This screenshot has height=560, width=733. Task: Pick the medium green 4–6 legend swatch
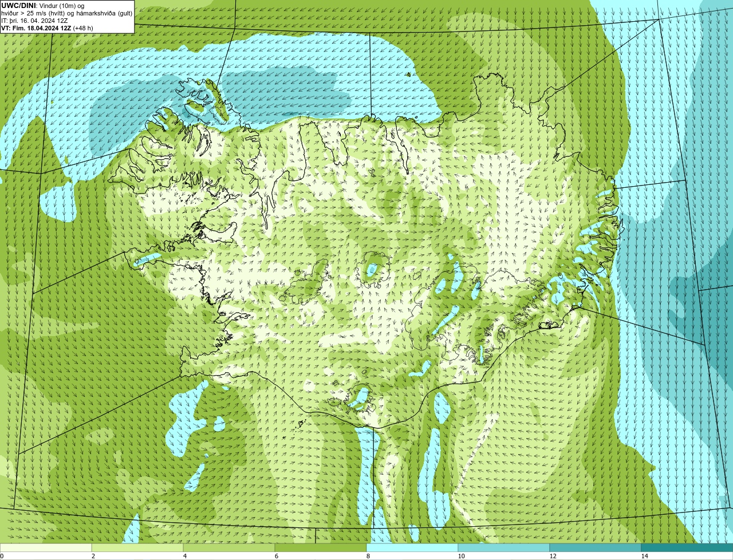[229, 547]
